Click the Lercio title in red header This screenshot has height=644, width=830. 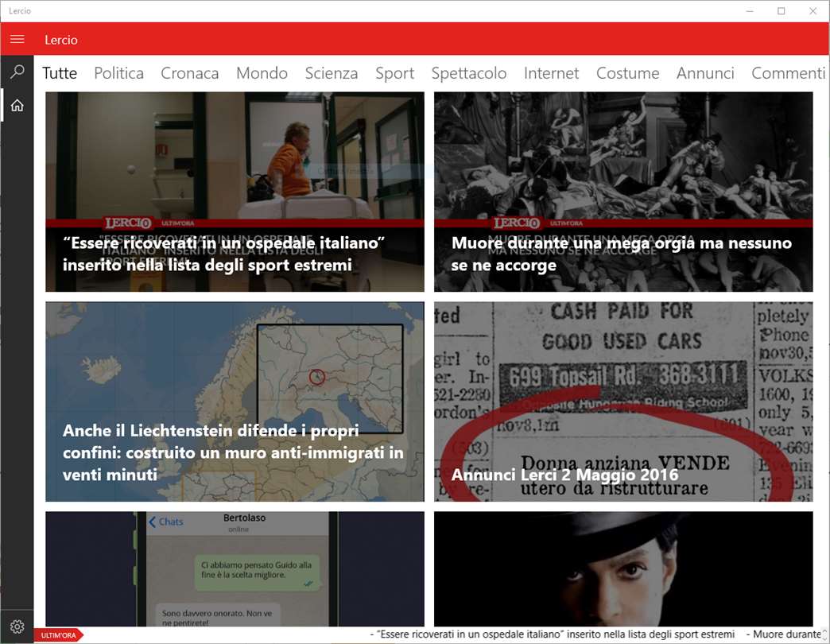click(x=61, y=40)
